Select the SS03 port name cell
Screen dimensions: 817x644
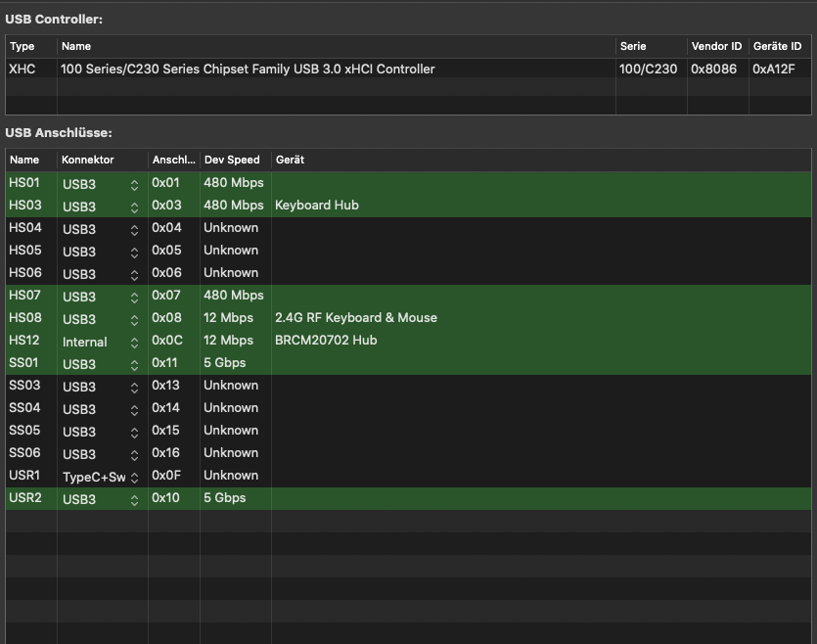(x=25, y=386)
